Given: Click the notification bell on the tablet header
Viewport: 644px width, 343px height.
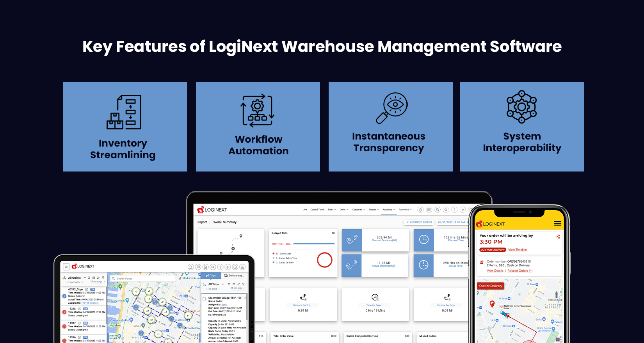Looking at the screenshot, I should (190, 267).
